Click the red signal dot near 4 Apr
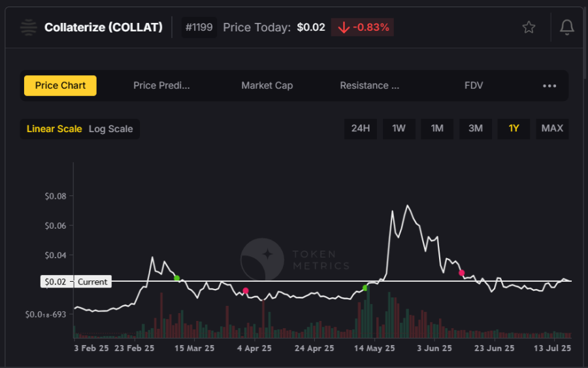588x368 pixels. pos(246,291)
